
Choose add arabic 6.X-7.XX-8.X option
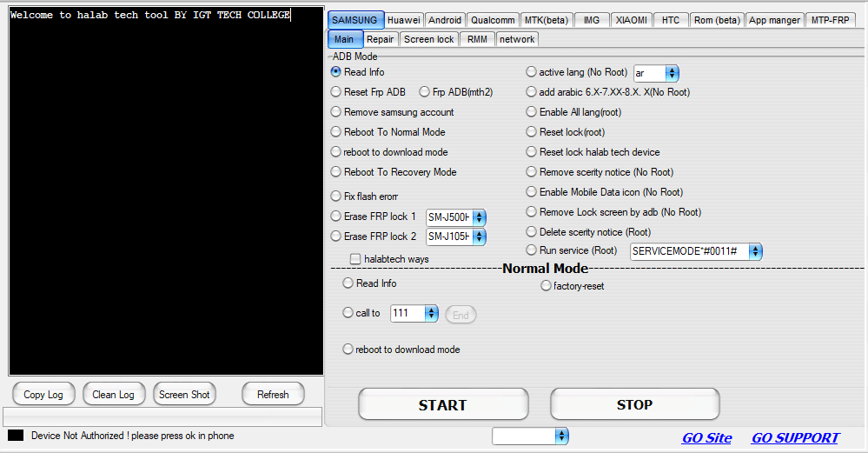click(531, 92)
